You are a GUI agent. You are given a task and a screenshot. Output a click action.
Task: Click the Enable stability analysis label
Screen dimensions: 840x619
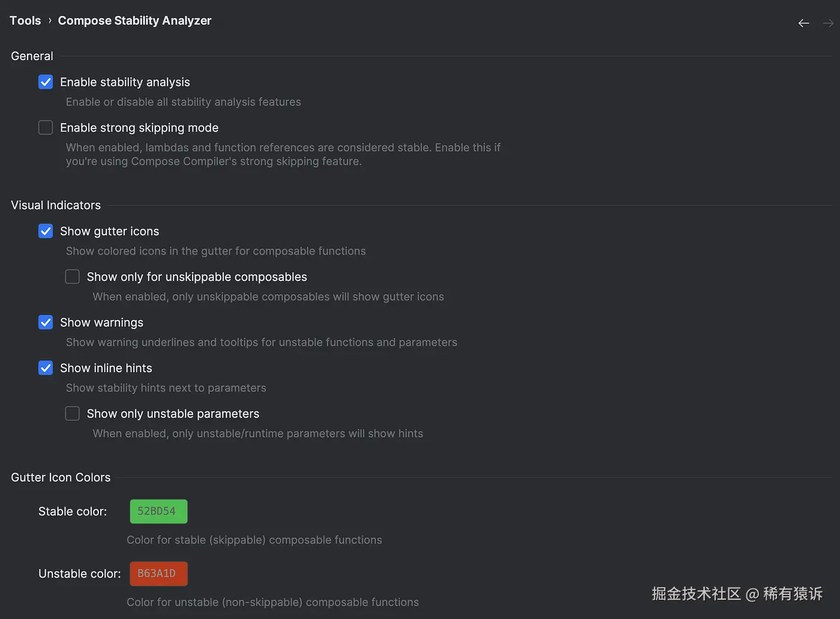point(125,82)
